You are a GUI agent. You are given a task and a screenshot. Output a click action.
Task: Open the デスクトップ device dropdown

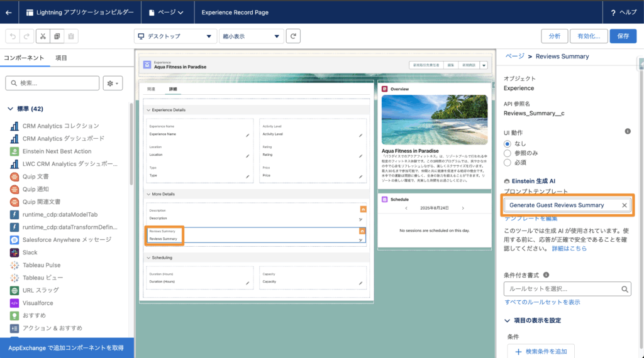pos(175,36)
